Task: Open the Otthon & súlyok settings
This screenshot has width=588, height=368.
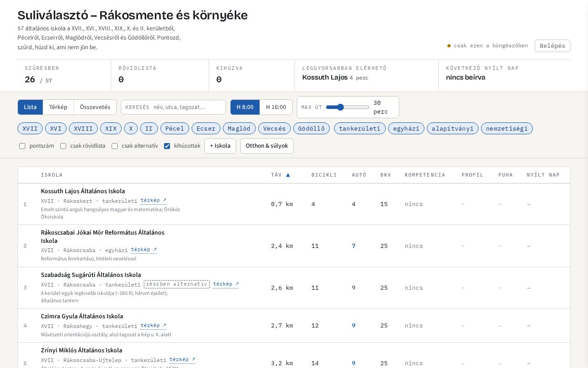Action: click(x=267, y=146)
